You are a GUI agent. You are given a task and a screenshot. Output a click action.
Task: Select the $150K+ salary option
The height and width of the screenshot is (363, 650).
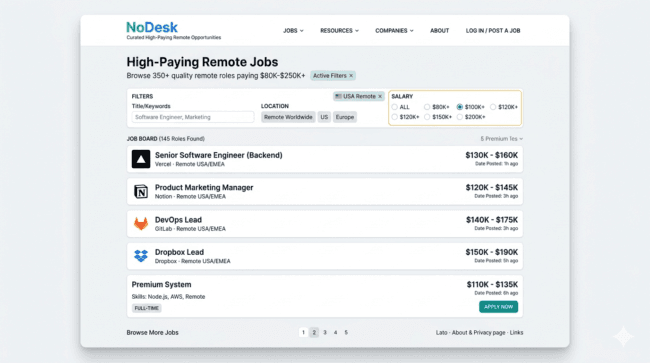point(427,117)
